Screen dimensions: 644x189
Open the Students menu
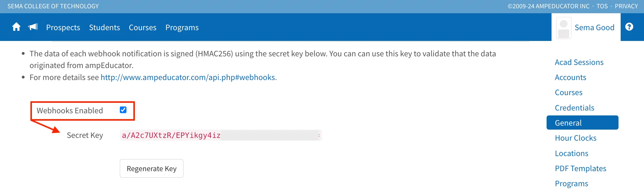[x=104, y=27]
